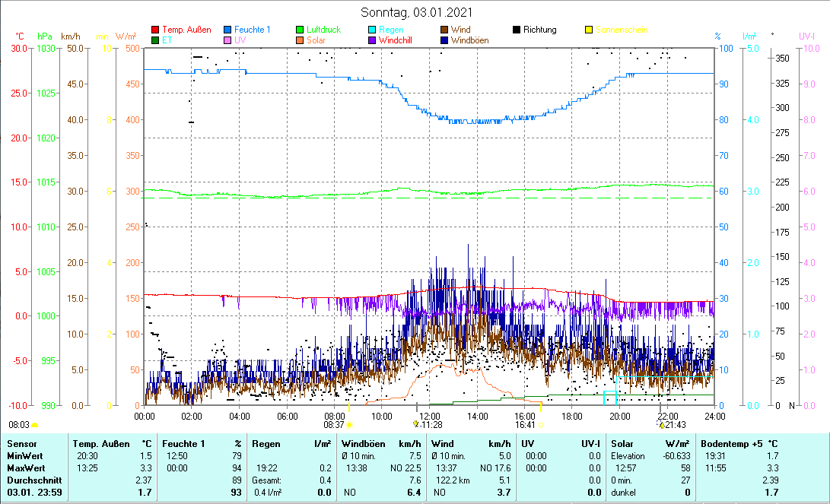Click the sunset icon next to 16:41
The width and height of the screenshot is (830, 504).
pos(541,425)
